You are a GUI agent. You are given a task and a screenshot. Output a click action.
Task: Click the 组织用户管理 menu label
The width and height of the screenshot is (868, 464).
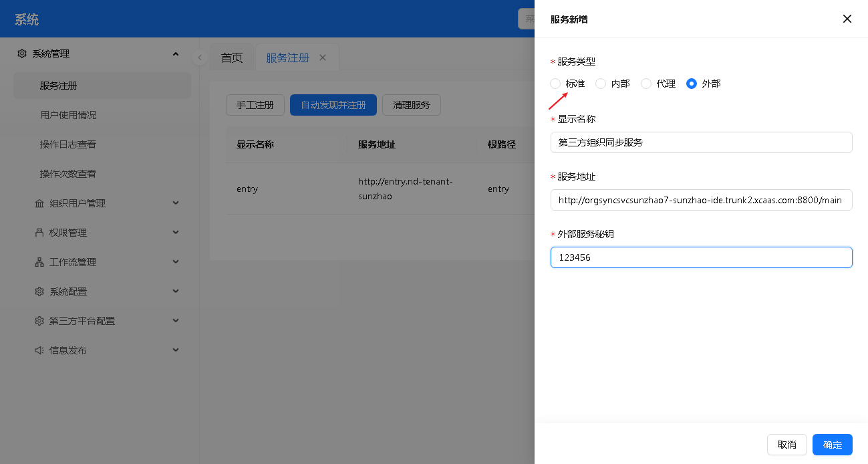pos(78,203)
